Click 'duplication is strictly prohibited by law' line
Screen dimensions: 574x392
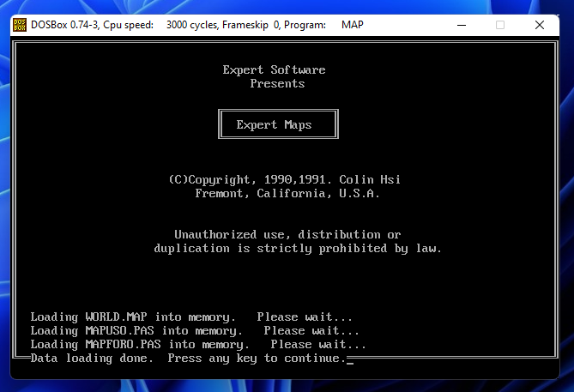(x=298, y=248)
